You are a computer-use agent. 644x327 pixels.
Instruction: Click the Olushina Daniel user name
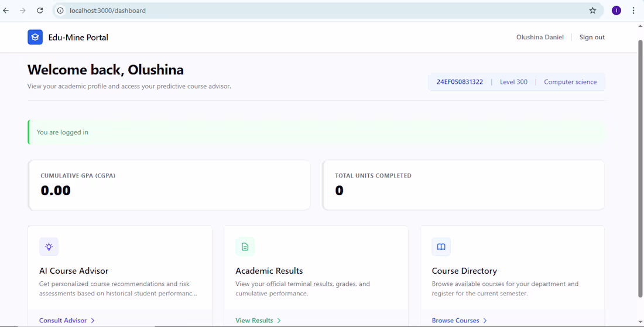pos(540,37)
